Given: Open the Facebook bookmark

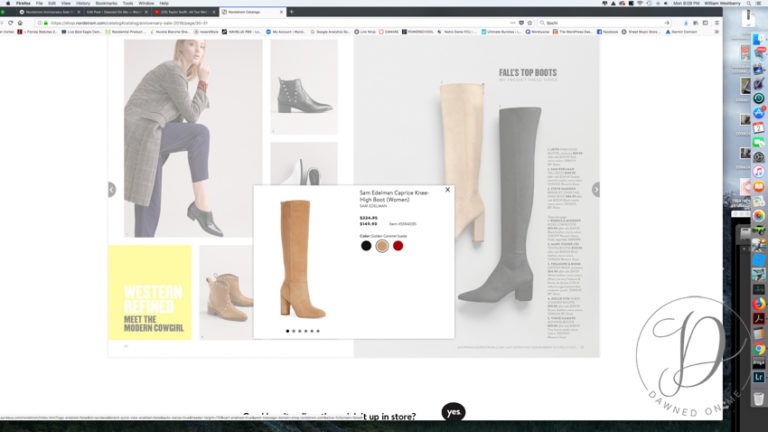Looking at the screenshot, I should pyautogui.click(x=607, y=32).
